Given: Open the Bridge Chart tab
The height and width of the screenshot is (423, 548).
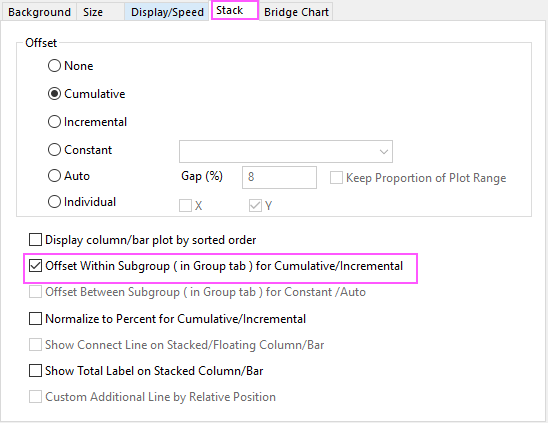Looking at the screenshot, I should pyautogui.click(x=296, y=12).
